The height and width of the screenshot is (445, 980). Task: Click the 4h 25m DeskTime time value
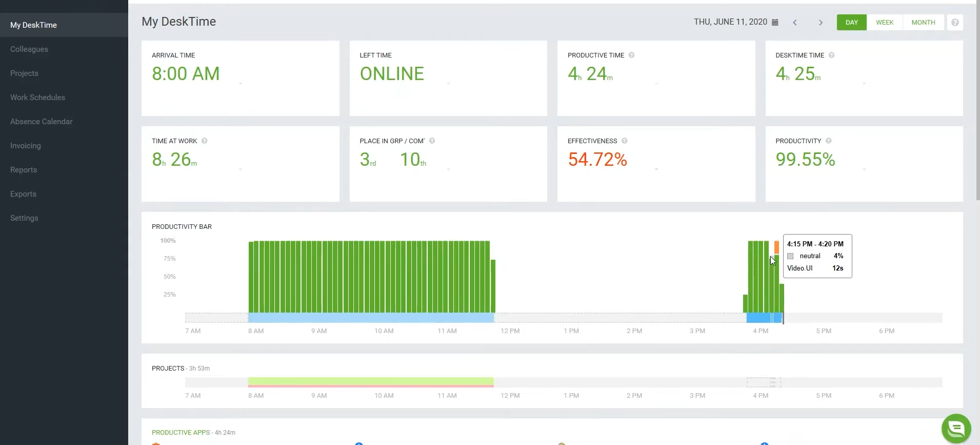(x=798, y=74)
